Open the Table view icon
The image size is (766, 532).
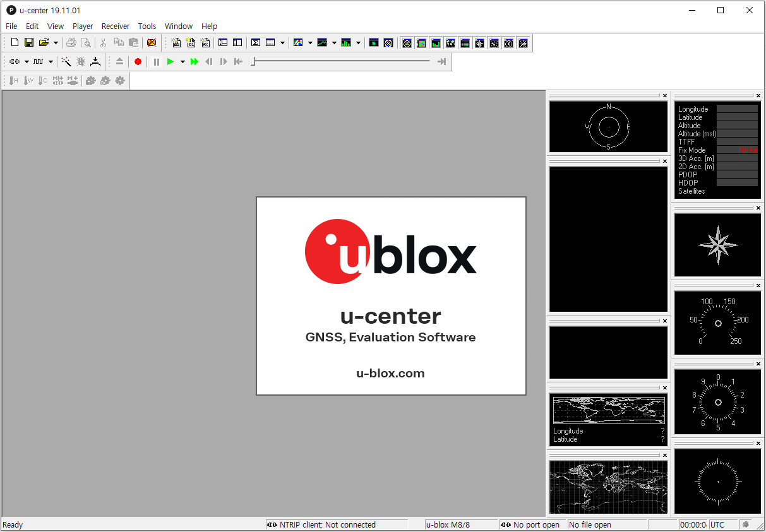270,43
